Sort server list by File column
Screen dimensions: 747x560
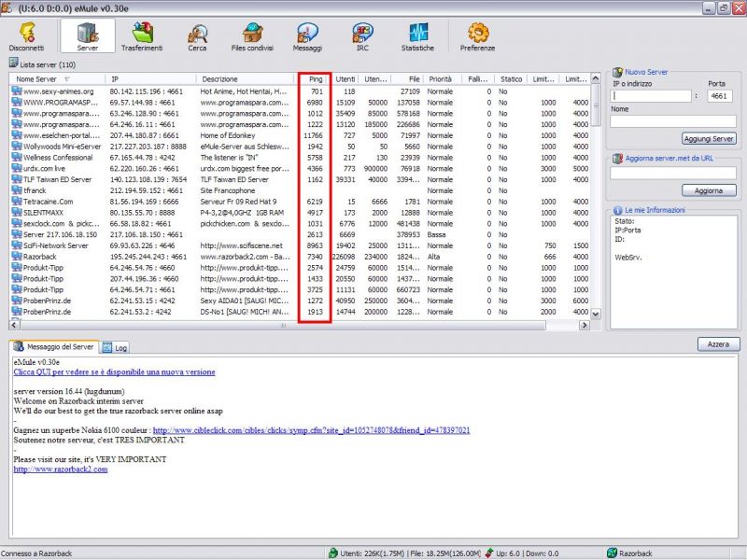[x=406, y=79]
